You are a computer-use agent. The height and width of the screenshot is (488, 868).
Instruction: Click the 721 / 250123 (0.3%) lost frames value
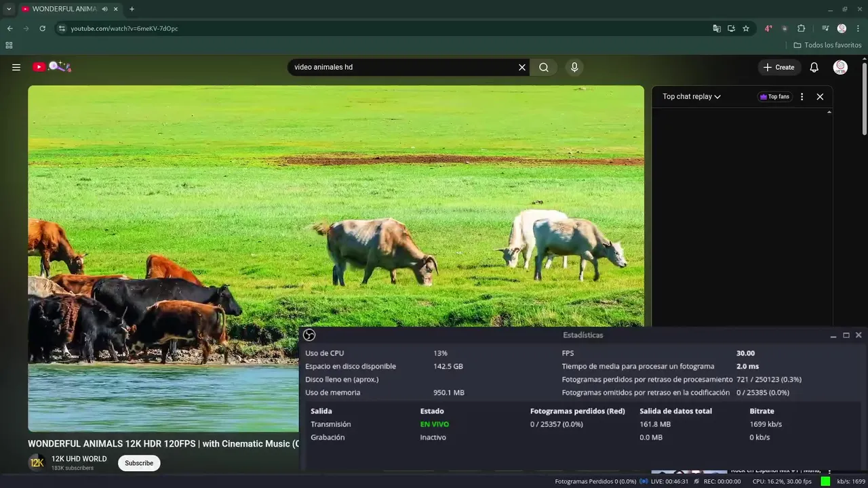(769, 380)
